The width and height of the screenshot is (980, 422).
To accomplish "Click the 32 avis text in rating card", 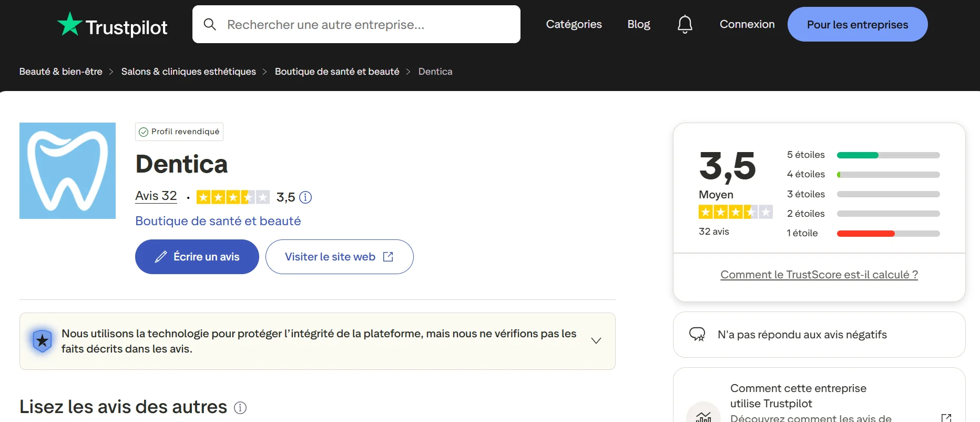I will [713, 232].
